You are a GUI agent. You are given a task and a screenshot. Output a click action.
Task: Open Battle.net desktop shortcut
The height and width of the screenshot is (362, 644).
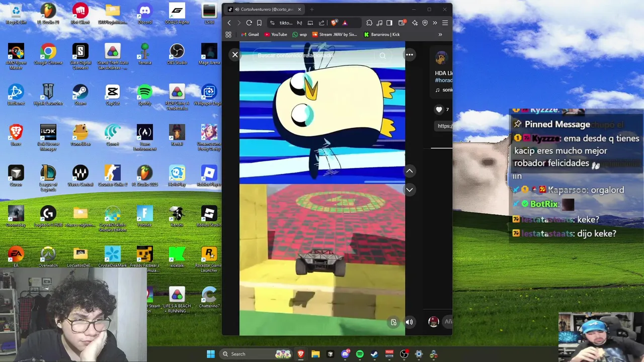point(16,95)
